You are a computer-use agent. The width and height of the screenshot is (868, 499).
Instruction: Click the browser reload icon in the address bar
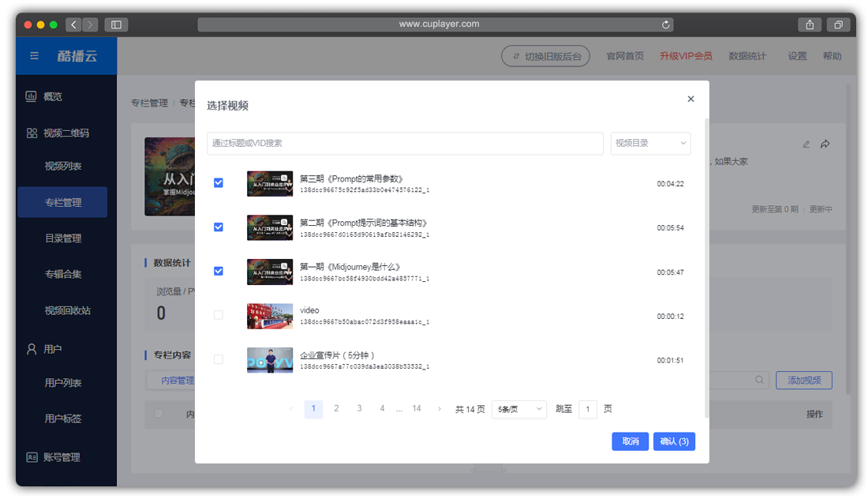click(x=666, y=24)
